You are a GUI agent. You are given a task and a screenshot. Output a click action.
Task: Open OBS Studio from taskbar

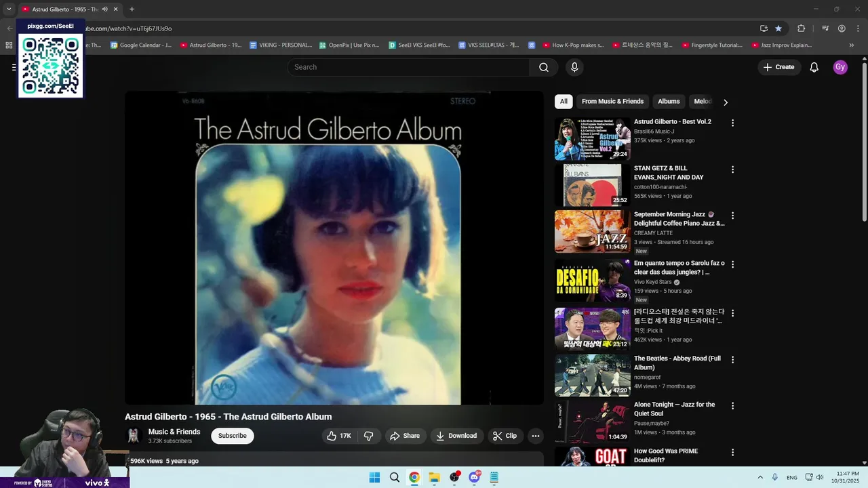coord(454,477)
